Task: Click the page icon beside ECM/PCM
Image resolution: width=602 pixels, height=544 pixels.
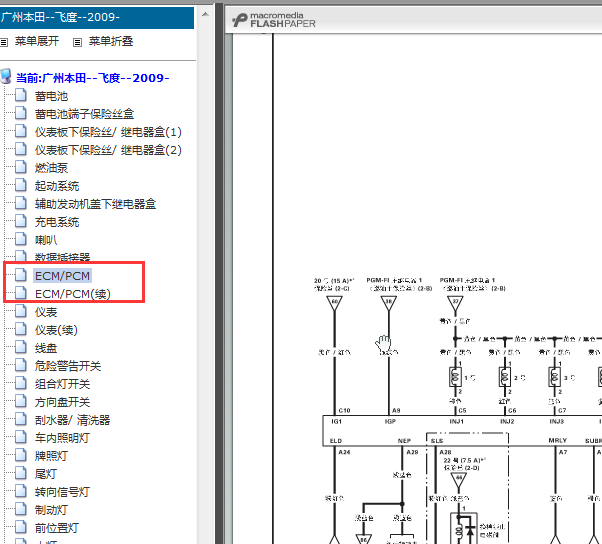Action: coord(21,275)
